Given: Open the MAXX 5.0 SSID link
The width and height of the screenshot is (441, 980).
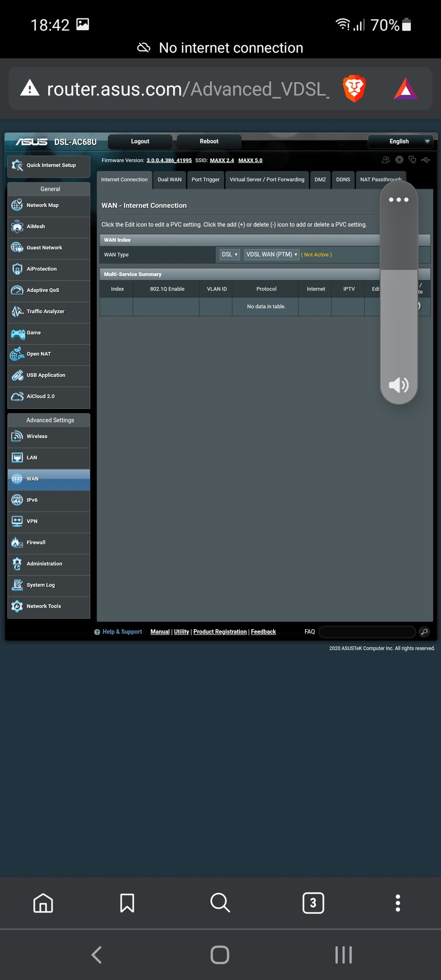Looking at the screenshot, I should (250, 160).
